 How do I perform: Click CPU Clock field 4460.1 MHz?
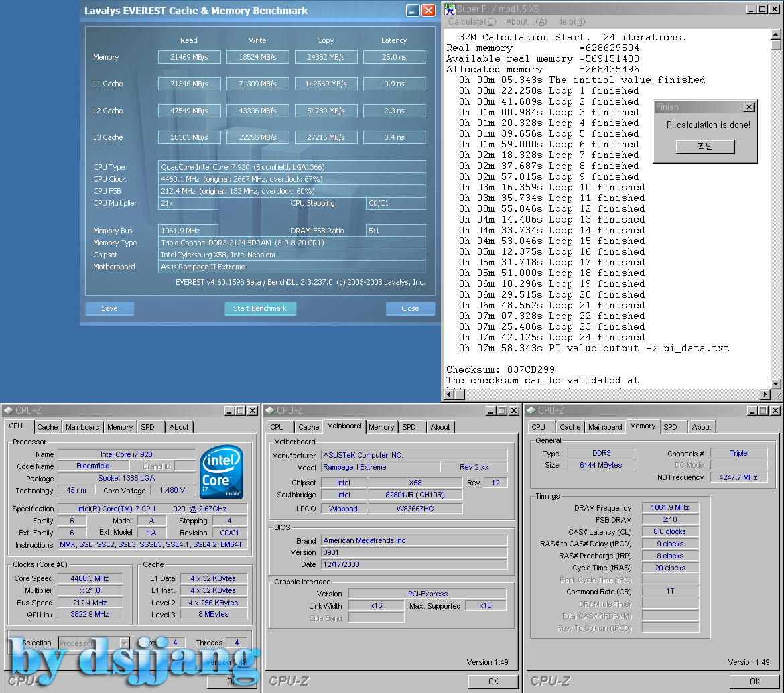tap(292, 179)
